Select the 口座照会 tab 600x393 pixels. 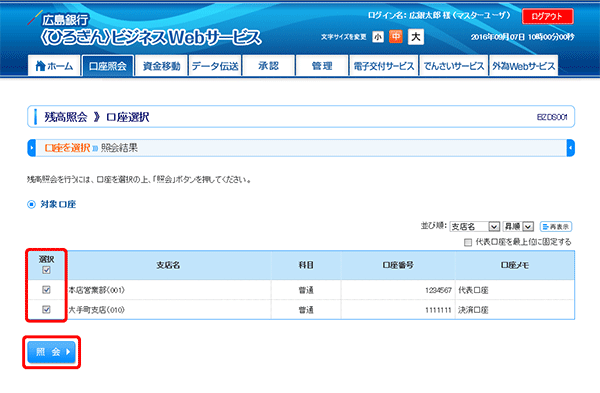(x=108, y=66)
